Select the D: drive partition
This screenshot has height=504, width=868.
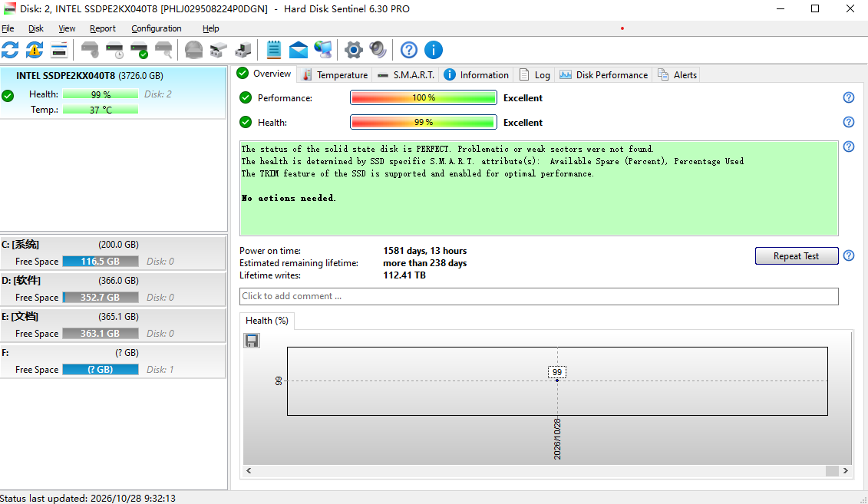tap(113, 288)
